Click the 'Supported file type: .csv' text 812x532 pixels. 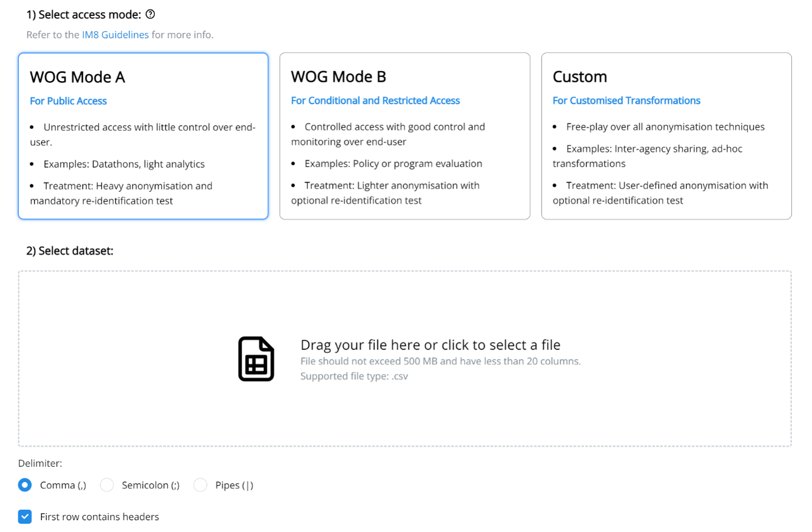(x=354, y=376)
